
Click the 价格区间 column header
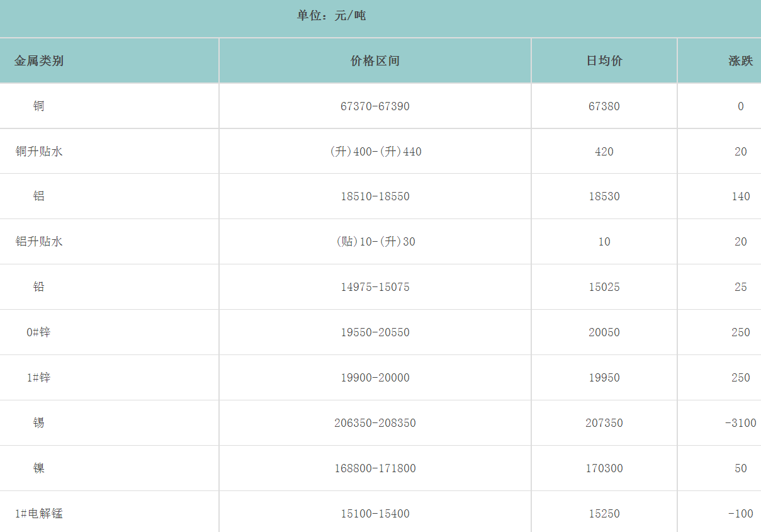375,61
